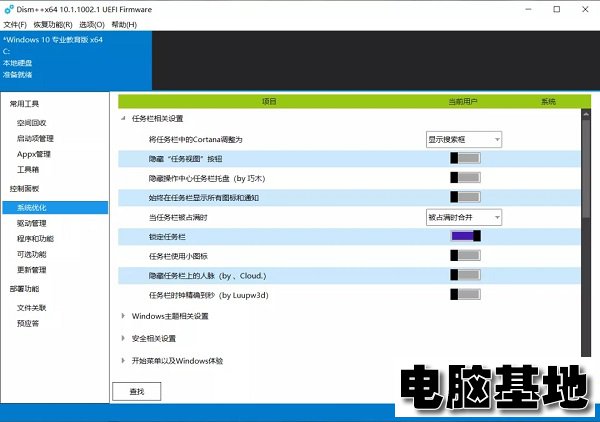600x422 pixels.
Task: Click the 当任务栏被占满时 label
Action: pos(178,218)
